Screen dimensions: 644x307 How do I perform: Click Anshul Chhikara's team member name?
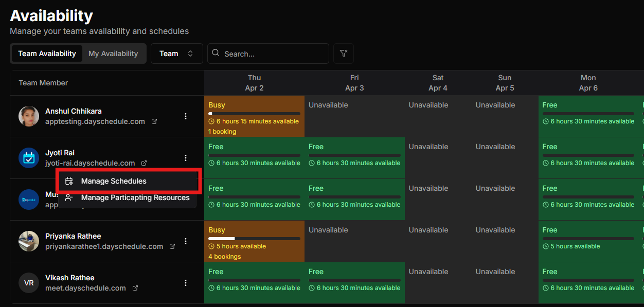tap(73, 111)
